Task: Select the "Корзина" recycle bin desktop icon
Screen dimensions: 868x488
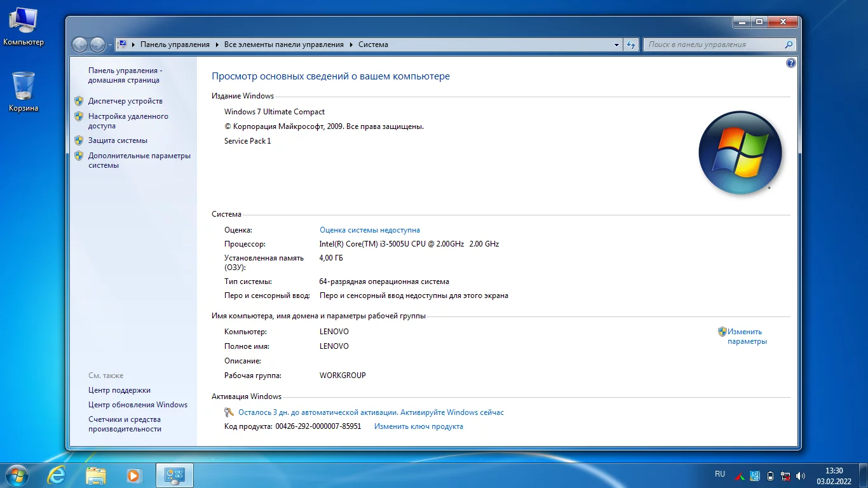Action: point(24,91)
